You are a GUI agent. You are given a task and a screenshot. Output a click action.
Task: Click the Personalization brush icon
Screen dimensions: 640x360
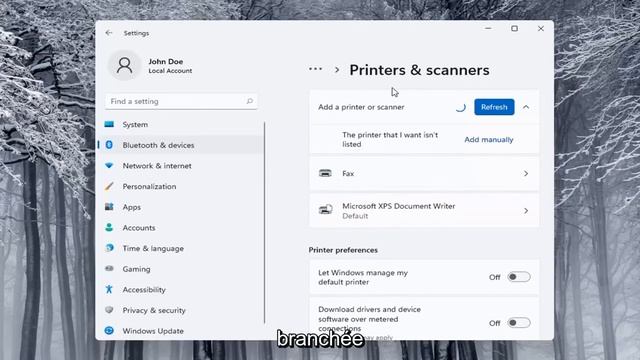coord(109,186)
